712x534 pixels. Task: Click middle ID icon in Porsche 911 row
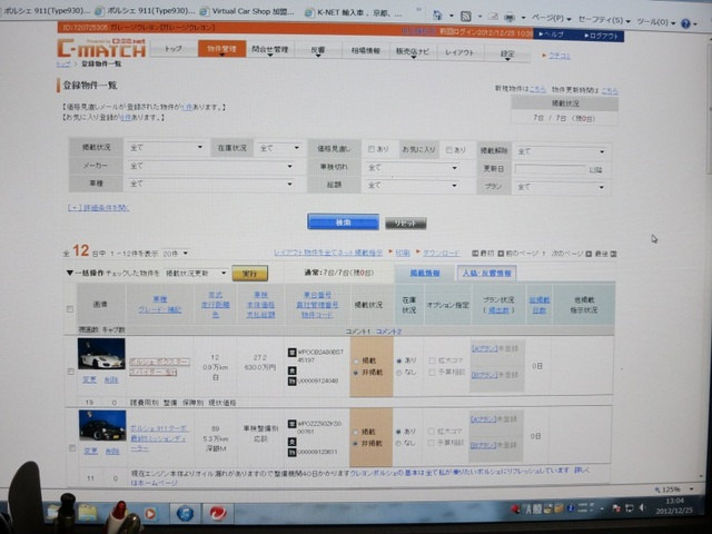pos(292,442)
